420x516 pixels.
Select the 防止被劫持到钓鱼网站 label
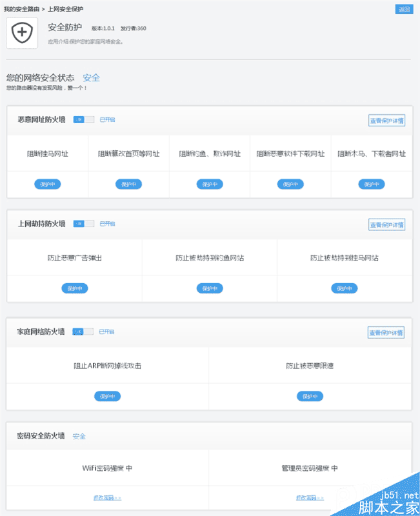210,258
